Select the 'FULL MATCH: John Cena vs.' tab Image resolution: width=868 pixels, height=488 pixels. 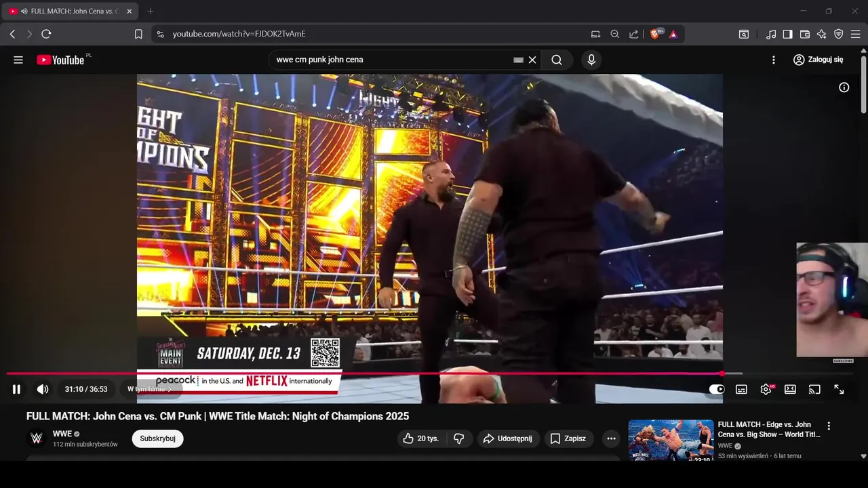click(x=69, y=12)
